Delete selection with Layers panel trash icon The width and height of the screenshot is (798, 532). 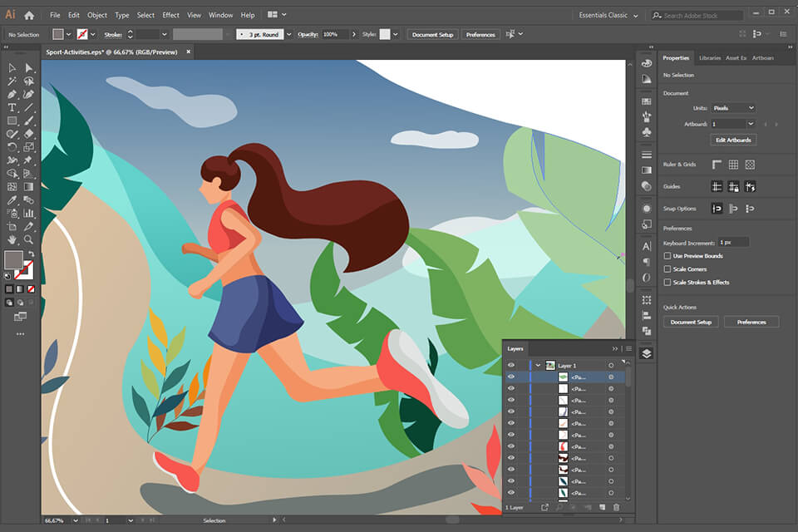point(616,507)
